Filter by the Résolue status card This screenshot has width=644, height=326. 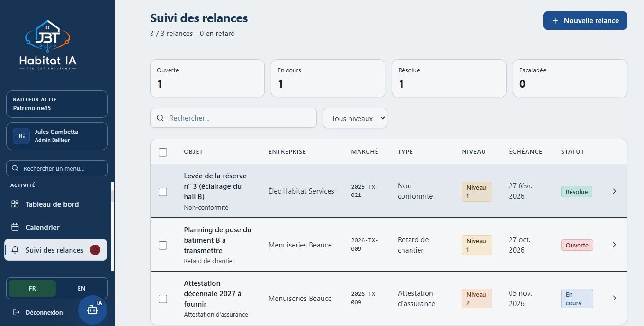pos(449,78)
